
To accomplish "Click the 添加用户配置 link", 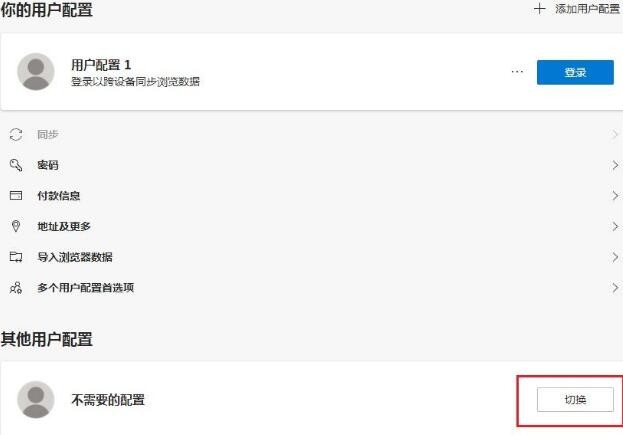I will click(x=587, y=9).
